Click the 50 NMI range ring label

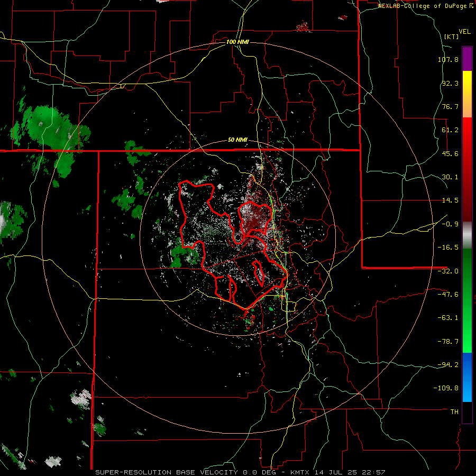[x=237, y=140]
